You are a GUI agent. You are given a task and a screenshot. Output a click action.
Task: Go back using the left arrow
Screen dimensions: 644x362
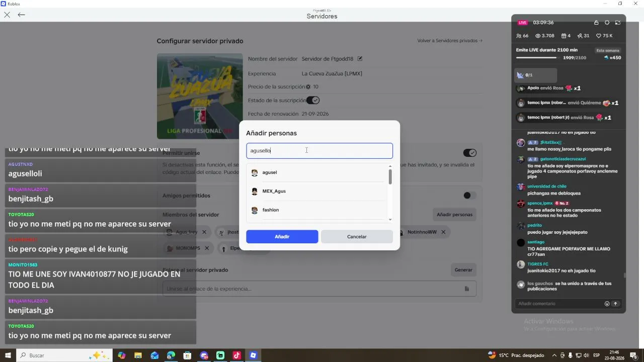[x=21, y=15]
